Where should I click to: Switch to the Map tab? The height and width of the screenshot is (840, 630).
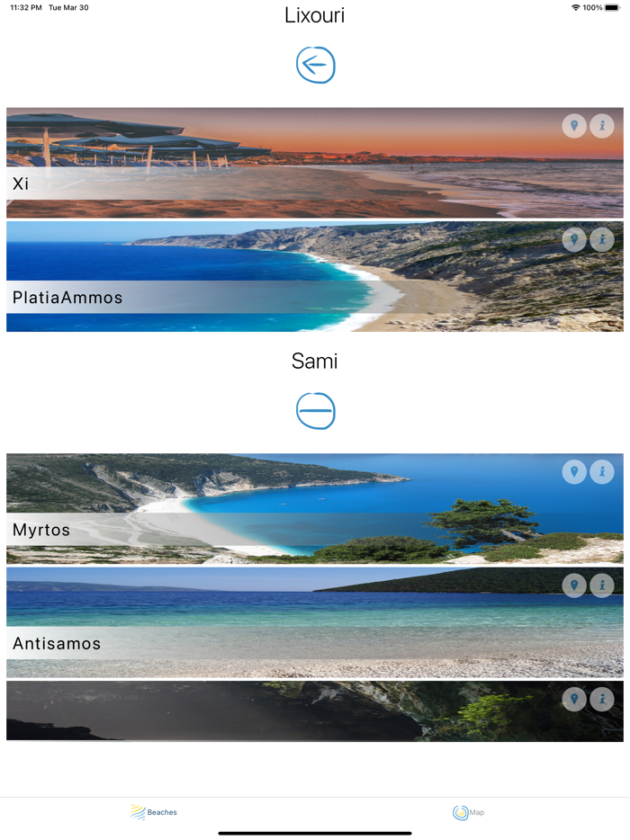(x=468, y=812)
